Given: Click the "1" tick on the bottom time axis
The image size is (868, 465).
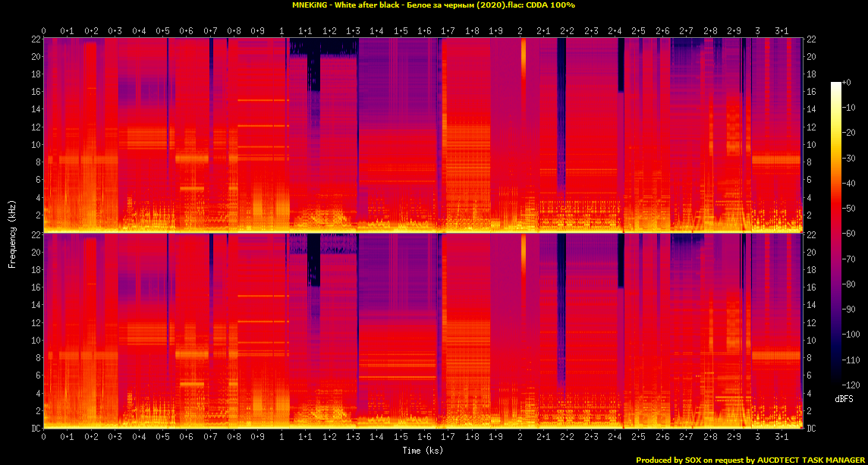Looking at the screenshot, I should click(x=281, y=436).
